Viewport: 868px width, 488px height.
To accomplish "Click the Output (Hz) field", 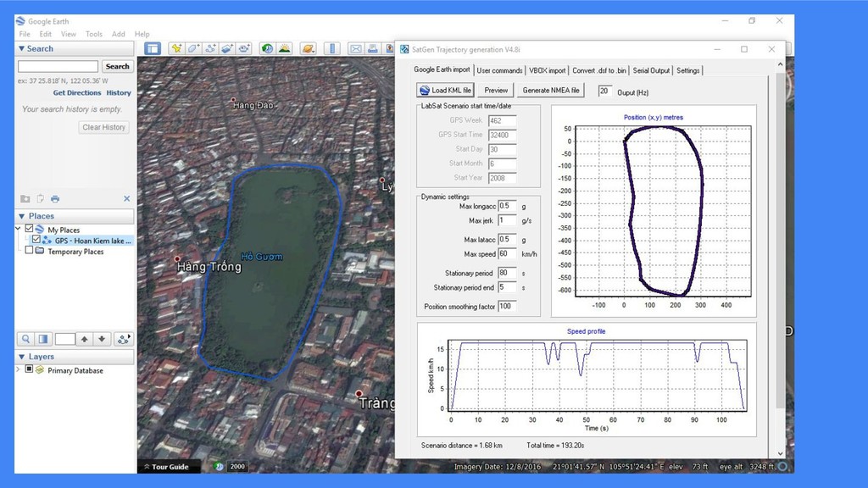I will (x=605, y=91).
